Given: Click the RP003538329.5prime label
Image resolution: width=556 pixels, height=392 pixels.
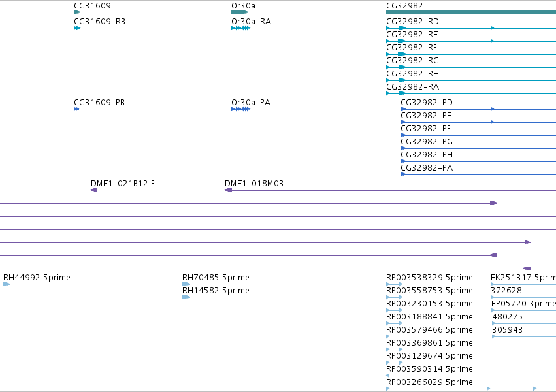Looking at the screenshot, I should click(x=429, y=278).
